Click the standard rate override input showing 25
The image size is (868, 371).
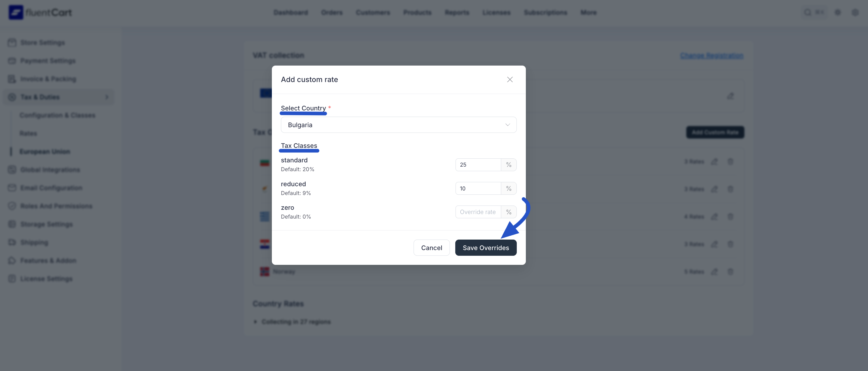coord(478,165)
